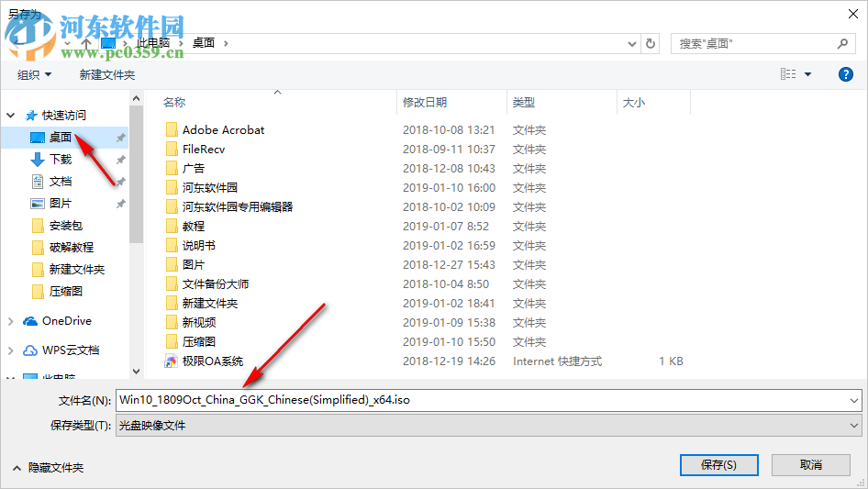This screenshot has height=489, width=868.
Task: Click the FileRecv folder icon
Action: pos(172,149)
